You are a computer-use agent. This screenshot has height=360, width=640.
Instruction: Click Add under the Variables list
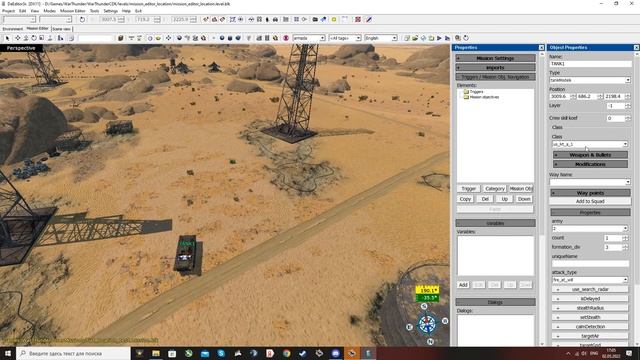463,285
